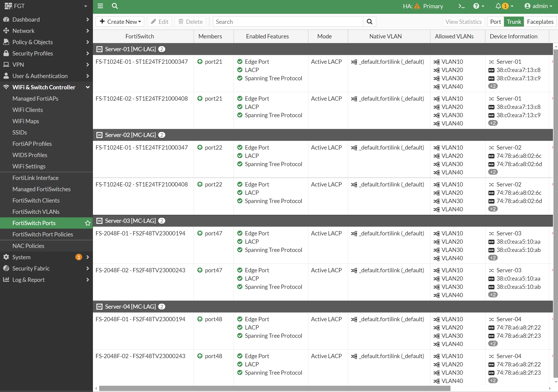Screen dimensions: 558x392
Task: Click the System gear icon in sidebar
Action: pos(6,257)
